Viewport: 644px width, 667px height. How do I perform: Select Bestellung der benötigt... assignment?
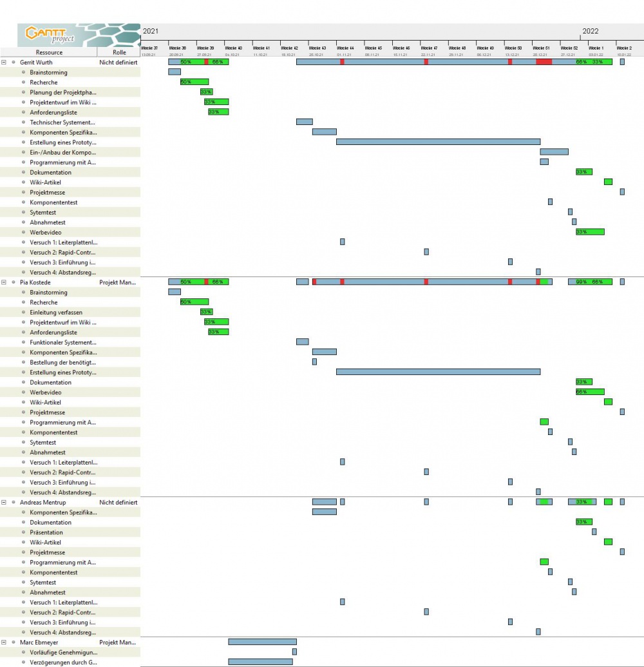62,362
